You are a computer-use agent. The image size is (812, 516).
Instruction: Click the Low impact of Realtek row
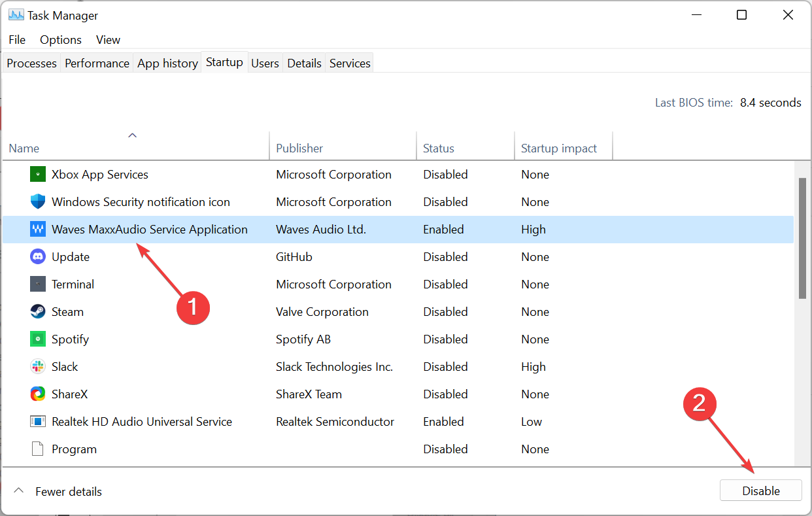pos(532,422)
